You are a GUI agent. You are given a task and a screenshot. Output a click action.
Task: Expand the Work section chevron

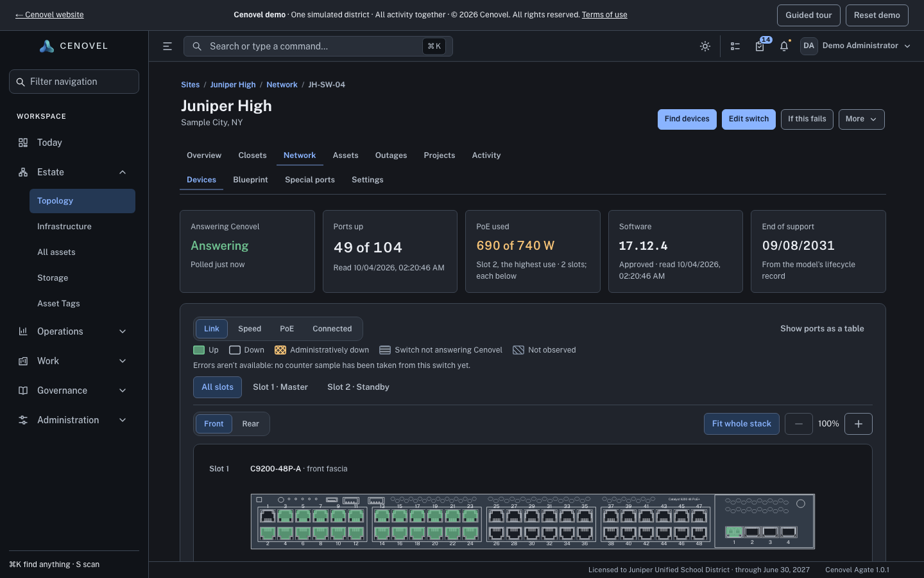coord(123,361)
